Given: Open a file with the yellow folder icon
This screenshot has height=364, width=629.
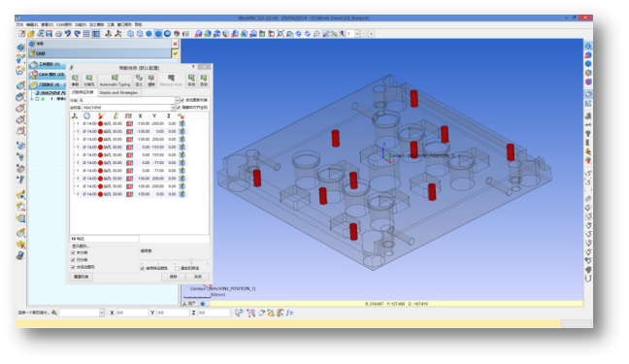Looking at the screenshot, I should pyautogui.click(x=31, y=34).
